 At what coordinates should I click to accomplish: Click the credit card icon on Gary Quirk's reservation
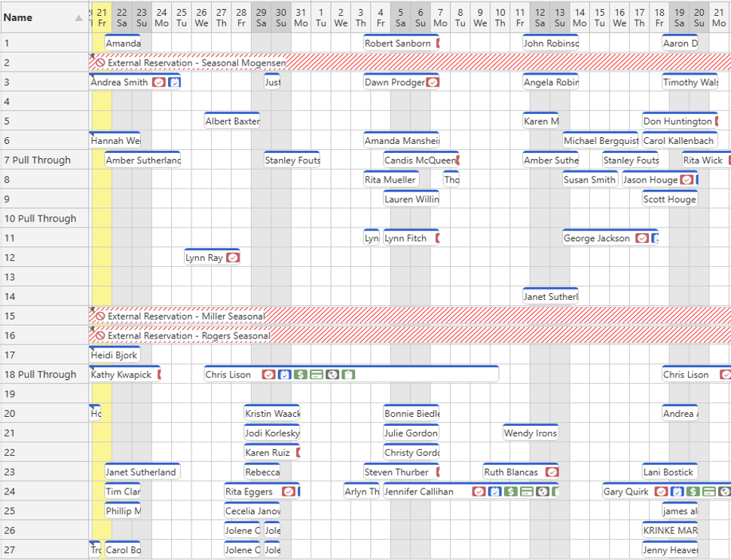(x=708, y=491)
